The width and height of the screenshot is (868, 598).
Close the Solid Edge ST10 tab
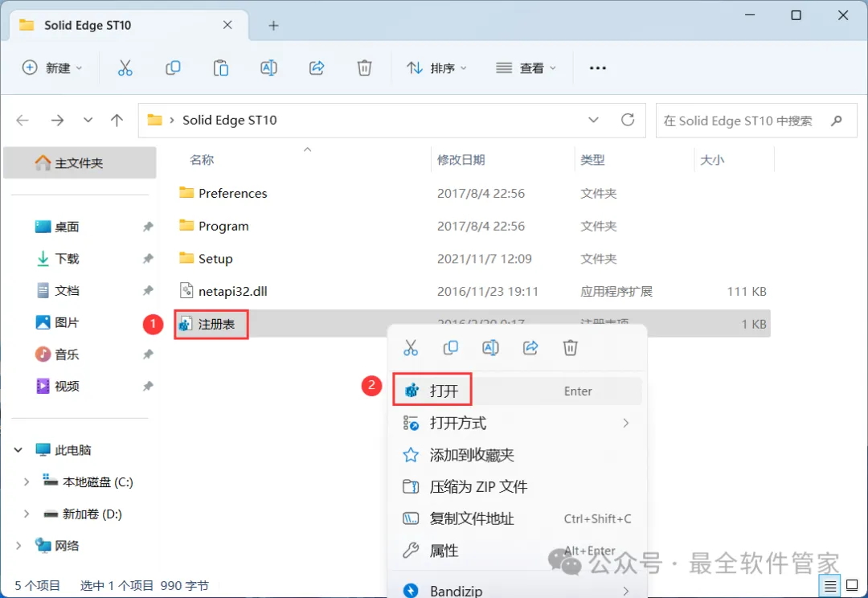click(227, 25)
